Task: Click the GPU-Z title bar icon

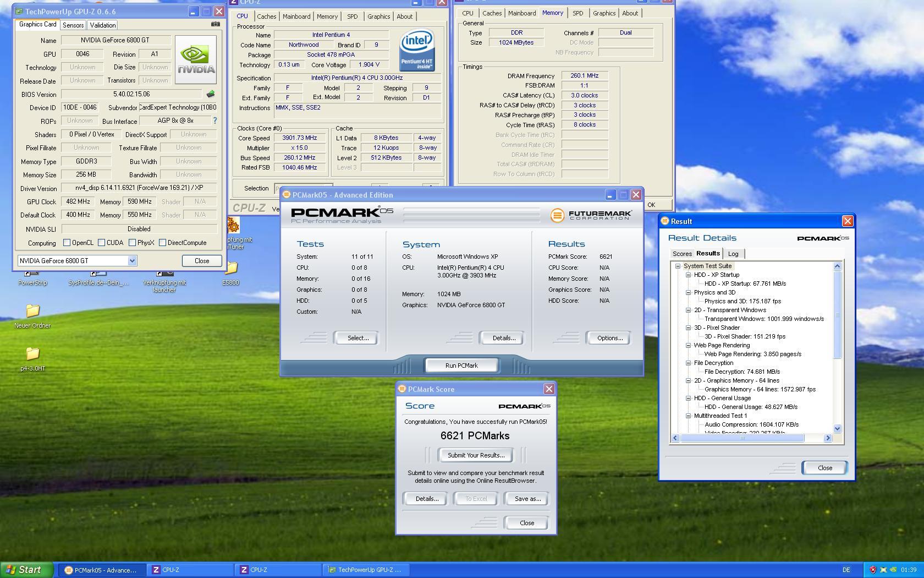Action: (19, 12)
